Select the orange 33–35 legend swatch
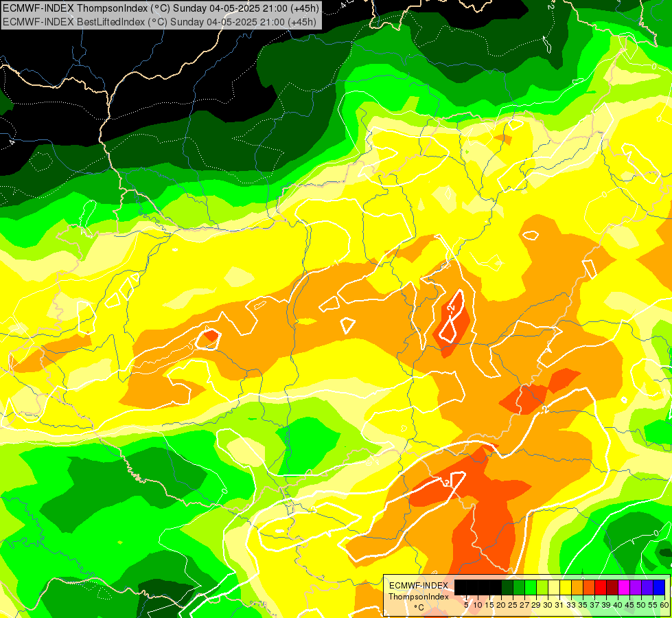 (x=577, y=587)
